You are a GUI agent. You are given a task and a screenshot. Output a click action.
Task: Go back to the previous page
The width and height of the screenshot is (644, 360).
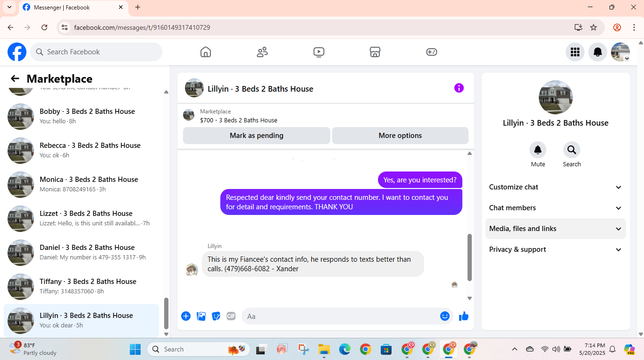point(10,27)
